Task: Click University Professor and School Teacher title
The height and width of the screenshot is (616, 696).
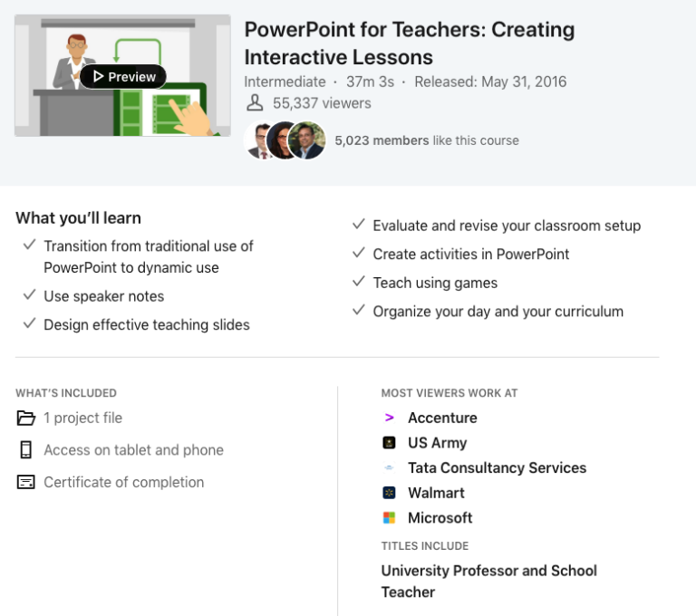Action: click(x=488, y=581)
